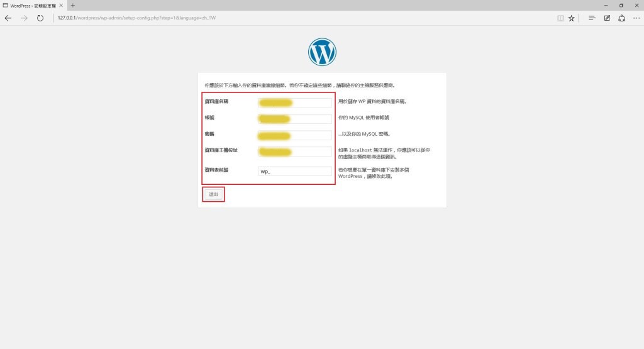Image resolution: width=644 pixels, height=349 pixels.
Task: Click the address bar URL
Action: coord(136,18)
